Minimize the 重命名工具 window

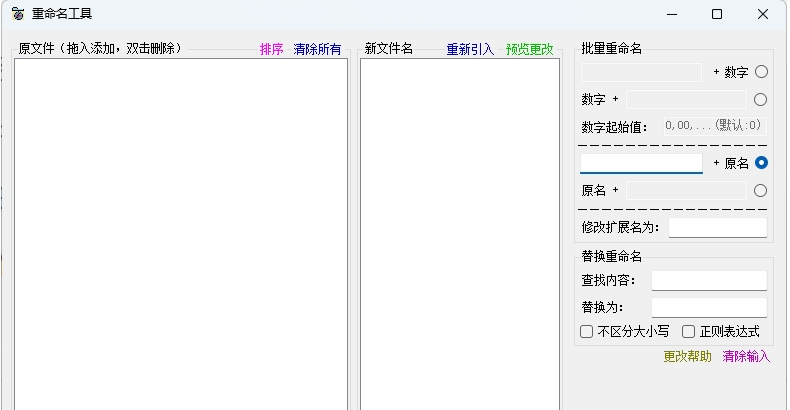(672, 14)
